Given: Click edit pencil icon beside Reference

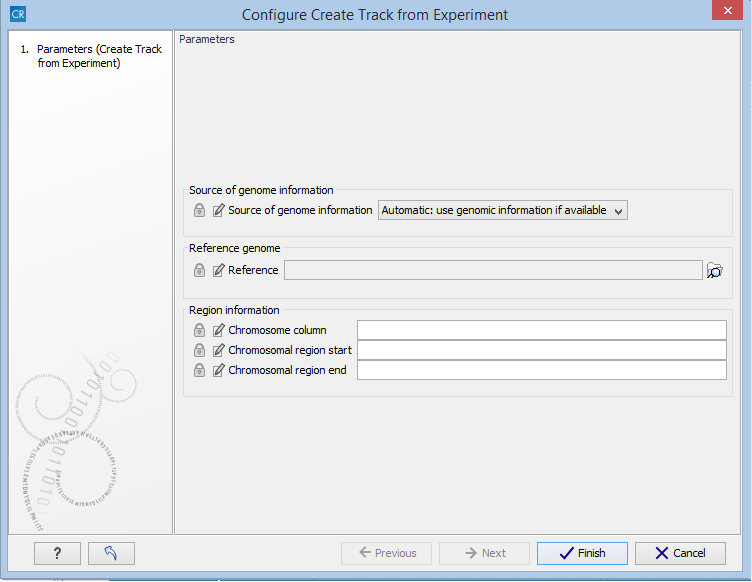Looking at the screenshot, I should pyautogui.click(x=218, y=270).
